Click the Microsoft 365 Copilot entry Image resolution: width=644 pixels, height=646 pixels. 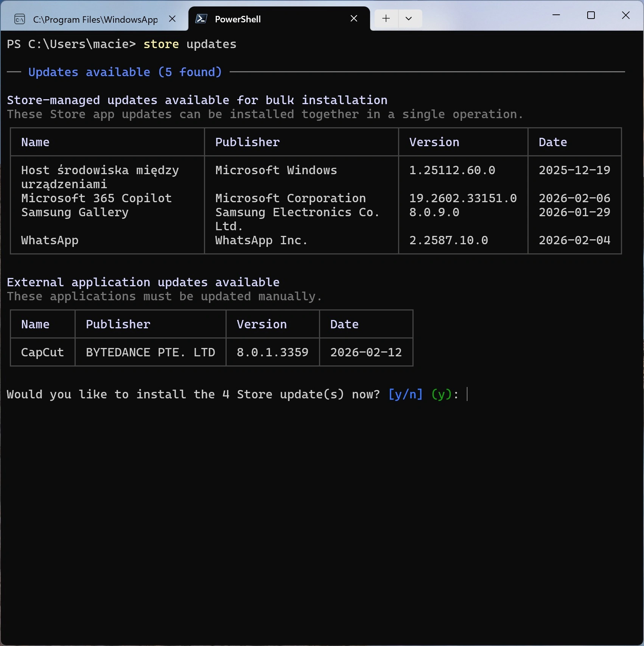tap(96, 198)
